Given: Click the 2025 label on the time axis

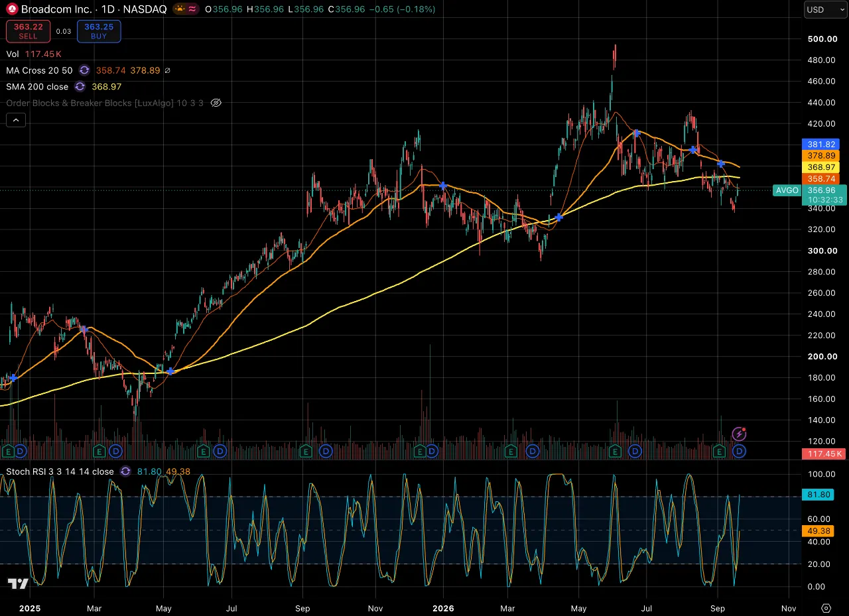Looking at the screenshot, I should (x=30, y=608).
